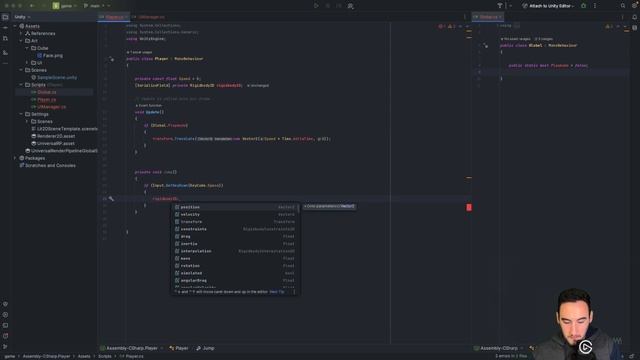640x360 pixels.
Task: Expand the References node
Action: tap(21, 33)
